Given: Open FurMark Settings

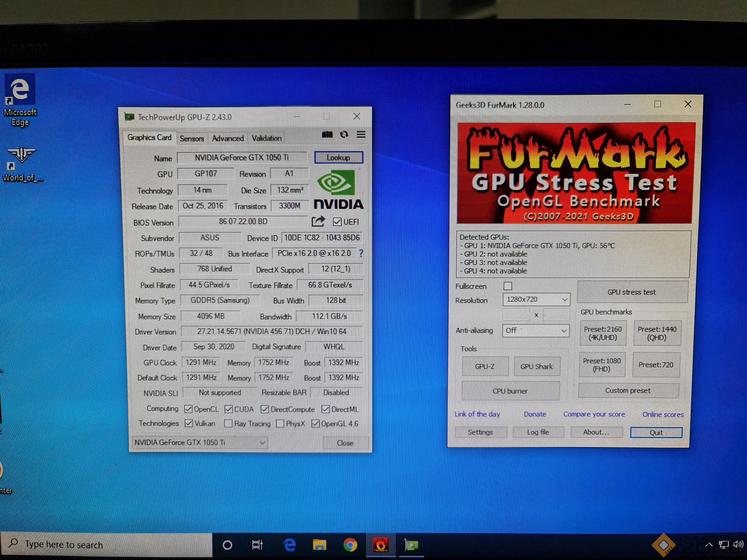Looking at the screenshot, I should (481, 432).
